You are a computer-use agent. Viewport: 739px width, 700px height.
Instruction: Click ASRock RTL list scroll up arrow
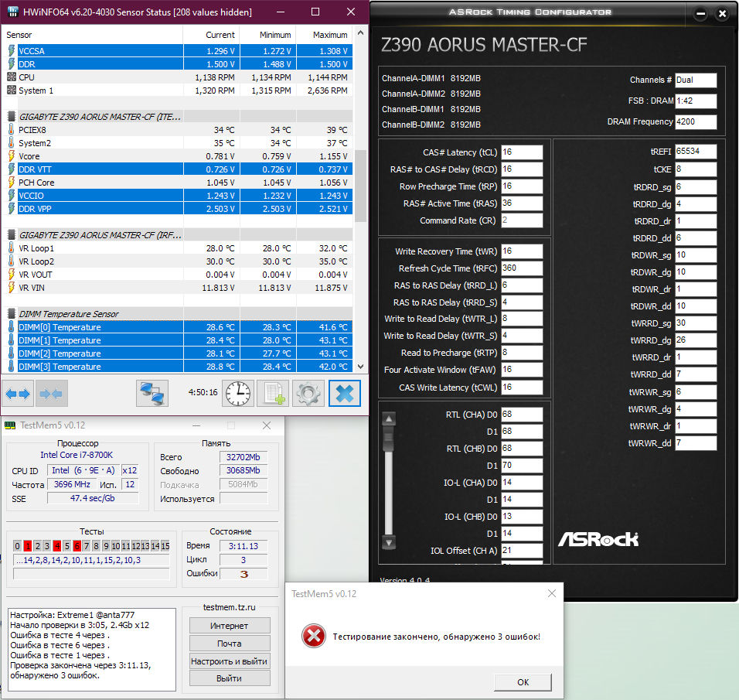point(389,418)
